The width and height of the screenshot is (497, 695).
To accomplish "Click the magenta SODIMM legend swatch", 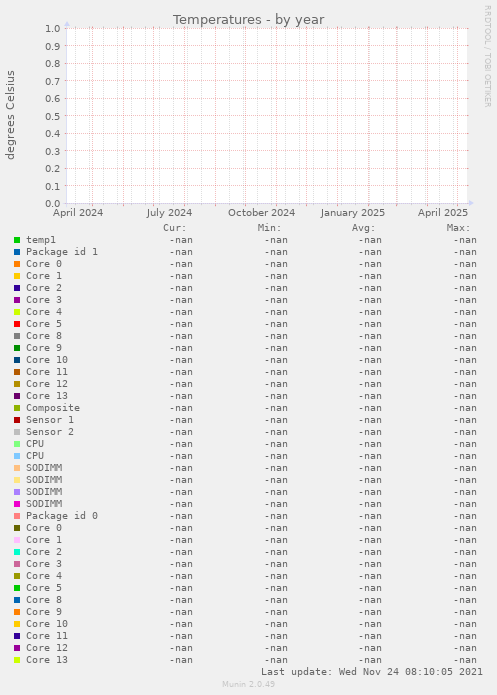I will coord(17,504).
